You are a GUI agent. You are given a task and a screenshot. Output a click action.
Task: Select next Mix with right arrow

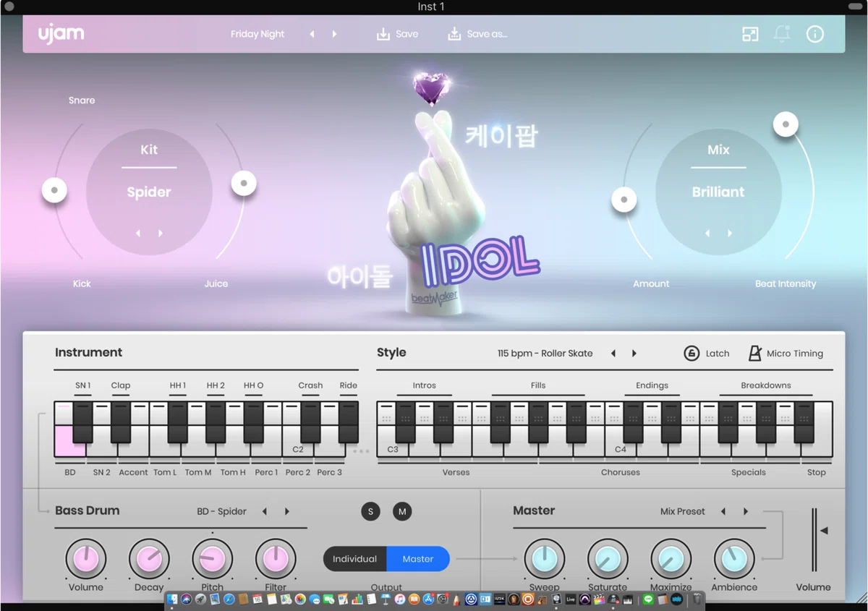point(730,234)
